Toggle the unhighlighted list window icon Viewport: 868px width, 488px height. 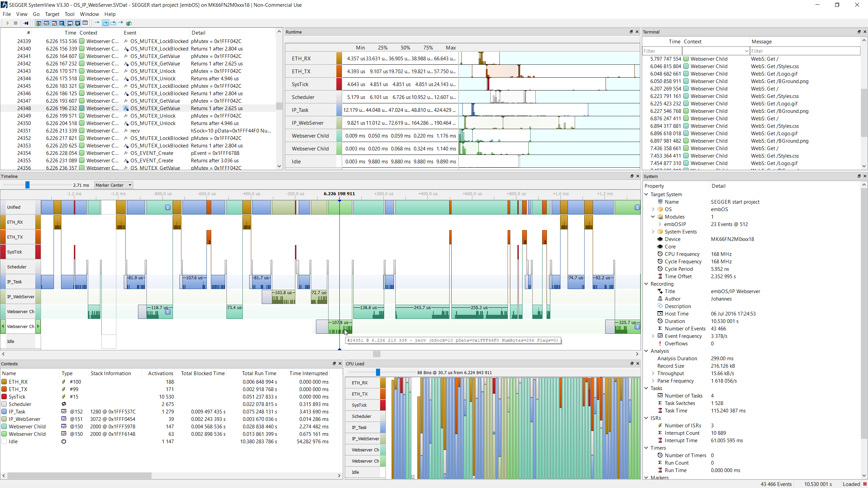tap(85, 23)
